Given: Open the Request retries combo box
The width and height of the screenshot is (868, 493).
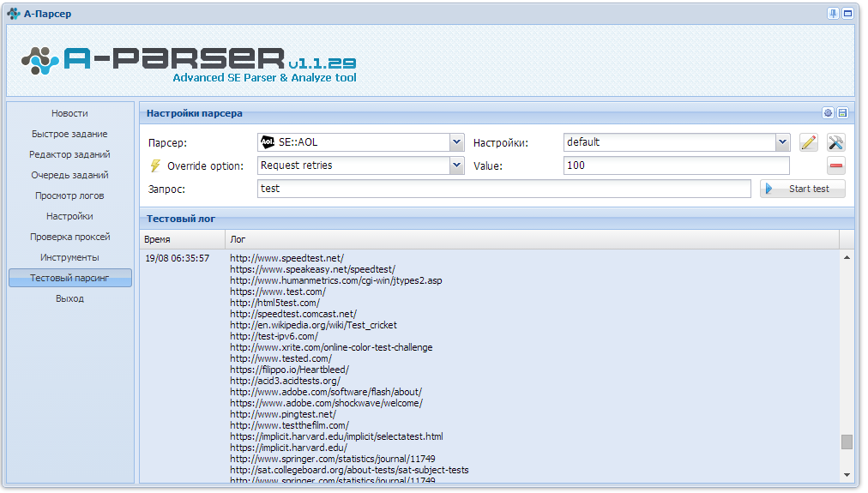Looking at the screenshot, I should [x=360, y=165].
